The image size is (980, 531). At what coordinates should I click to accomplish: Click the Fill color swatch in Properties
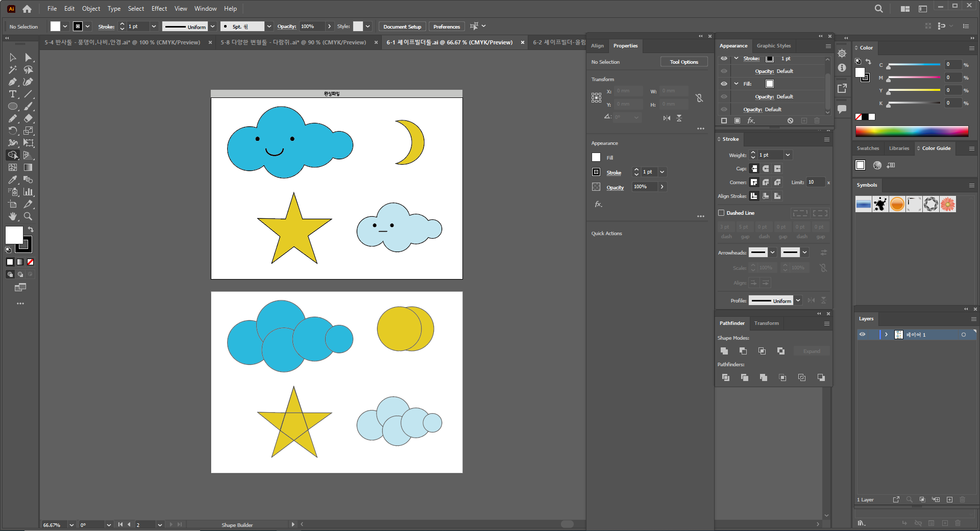point(596,158)
